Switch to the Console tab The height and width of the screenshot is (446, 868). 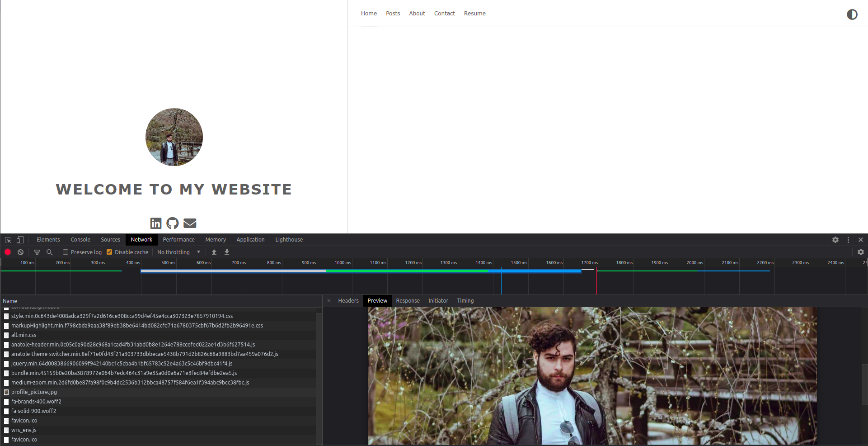click(80, 240)
